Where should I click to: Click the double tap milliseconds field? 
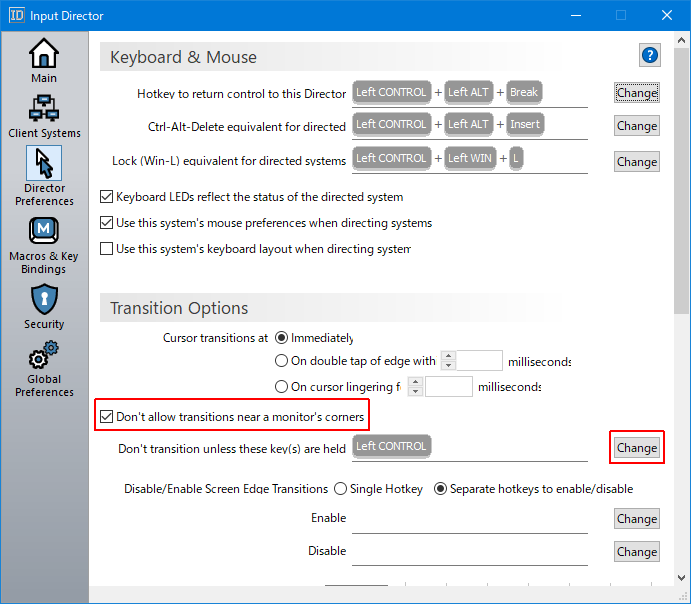tap(480, 362)
